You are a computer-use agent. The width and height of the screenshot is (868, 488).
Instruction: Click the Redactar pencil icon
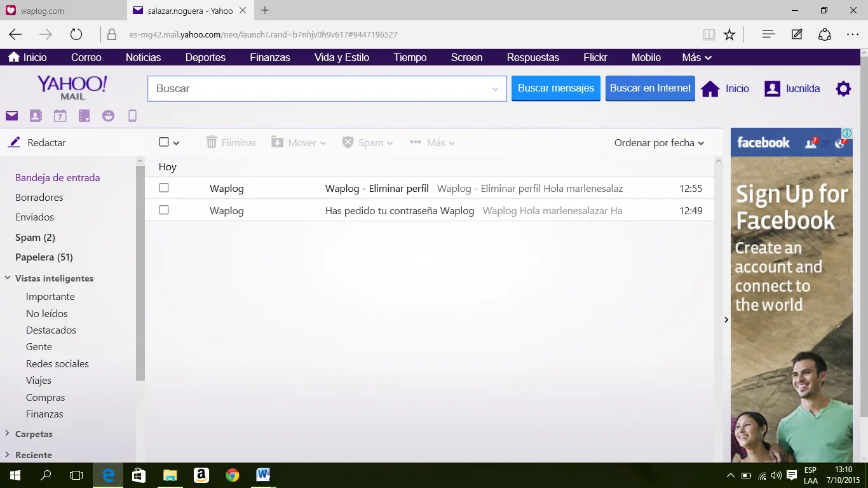(14, 142)
